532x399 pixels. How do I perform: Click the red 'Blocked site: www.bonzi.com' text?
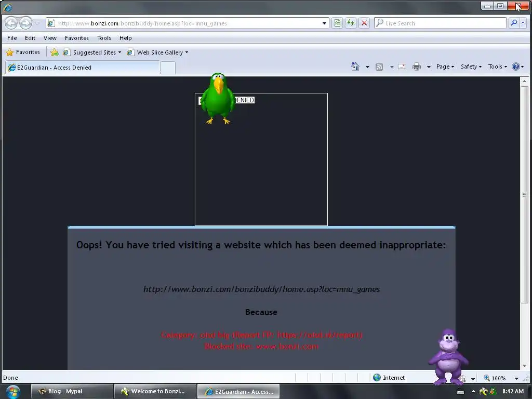(262, 347)
